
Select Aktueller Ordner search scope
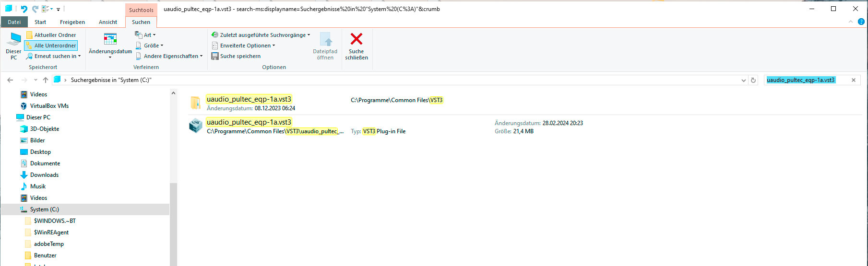pyautogui.click(x=51, y=35)
